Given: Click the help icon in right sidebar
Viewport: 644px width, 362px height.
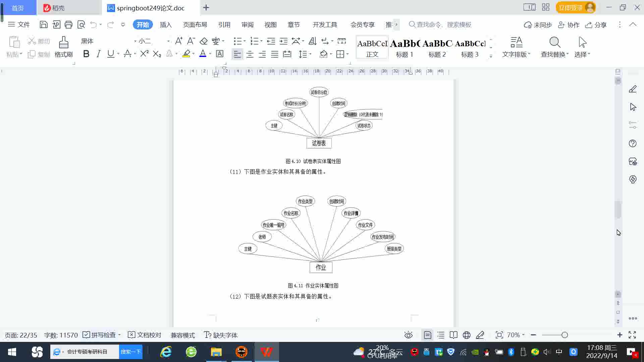Looking at the screenshot, I should tap(633, 143).
